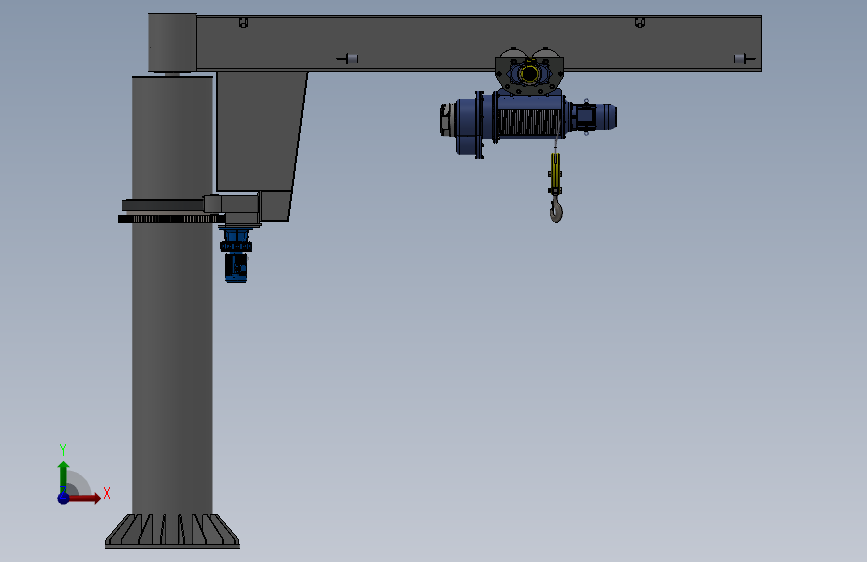
Task: Click the red X axis arrow of the triad
Action: 84,498
